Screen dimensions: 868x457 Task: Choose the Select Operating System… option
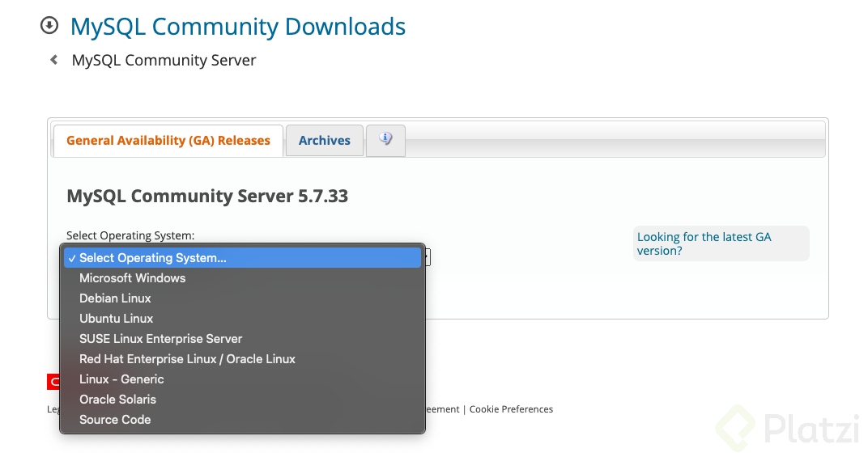(242, 258)
